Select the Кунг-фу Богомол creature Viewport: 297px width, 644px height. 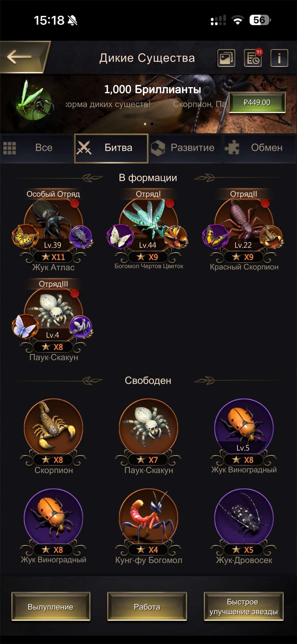coord(148,526)
